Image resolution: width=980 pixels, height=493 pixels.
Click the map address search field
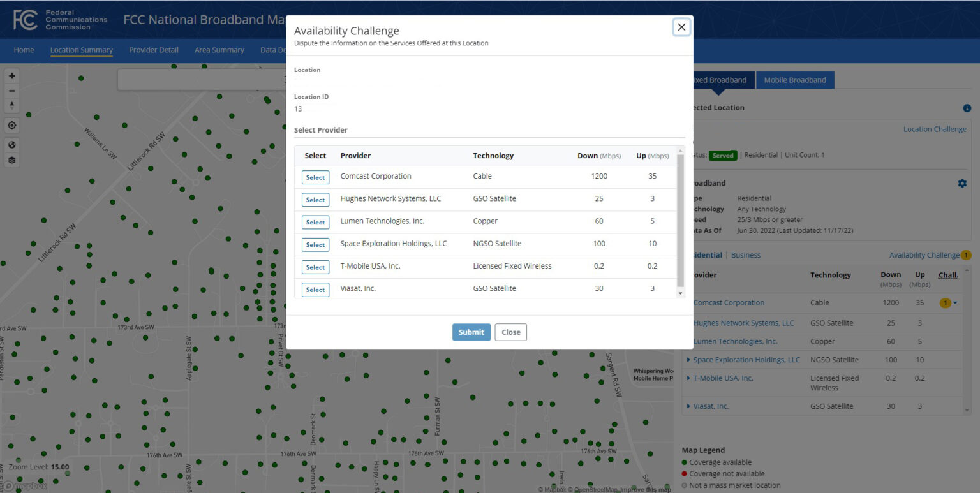203,79
